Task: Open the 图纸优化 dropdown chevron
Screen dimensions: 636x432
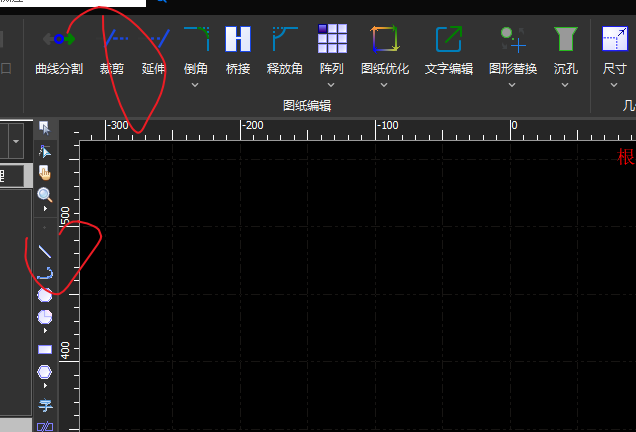Action: pos(384,85)
